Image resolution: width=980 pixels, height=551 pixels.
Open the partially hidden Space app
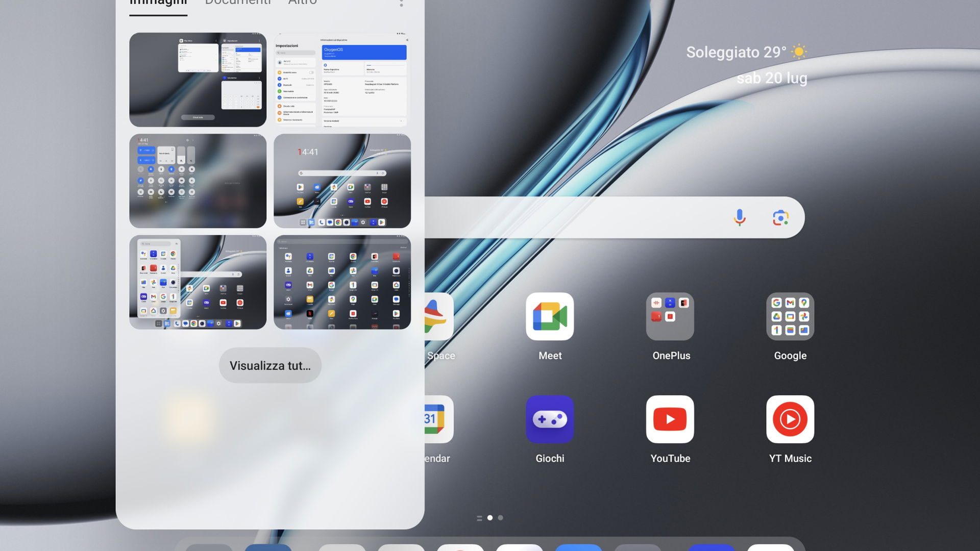click(439, 316)
